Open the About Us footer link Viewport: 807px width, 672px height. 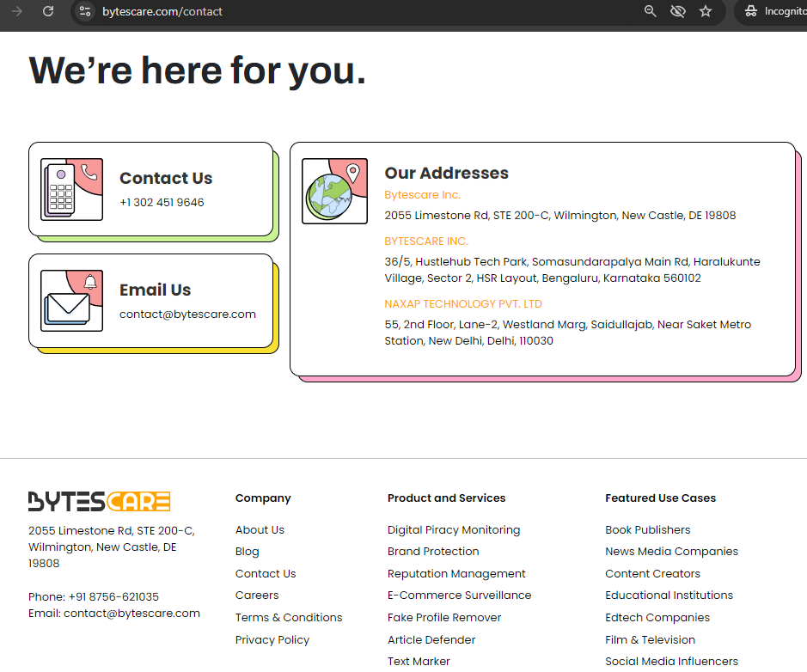click(260, 530)
